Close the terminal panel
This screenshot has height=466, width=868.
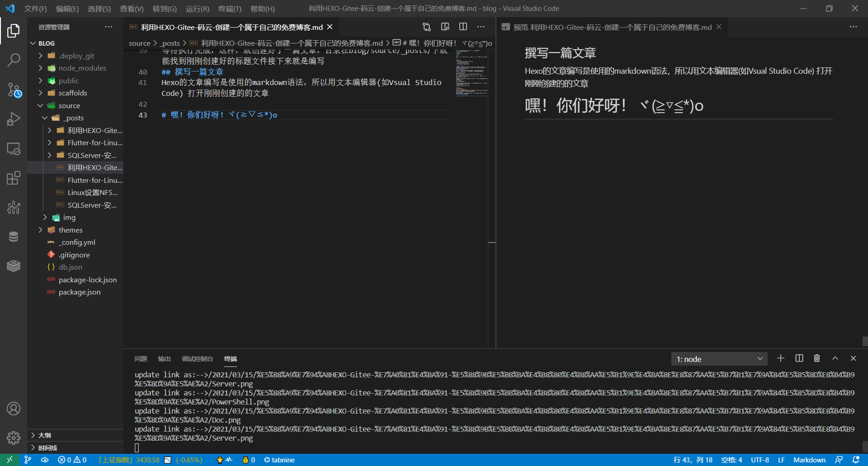click(853, 358)
